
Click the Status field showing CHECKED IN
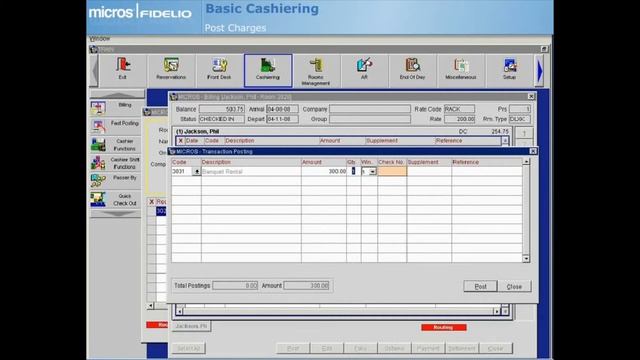(222, 119)
